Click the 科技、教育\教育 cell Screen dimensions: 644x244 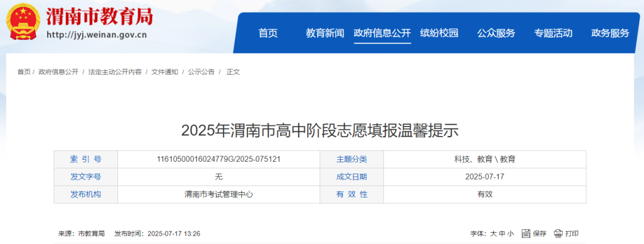[x=485, y=159]
